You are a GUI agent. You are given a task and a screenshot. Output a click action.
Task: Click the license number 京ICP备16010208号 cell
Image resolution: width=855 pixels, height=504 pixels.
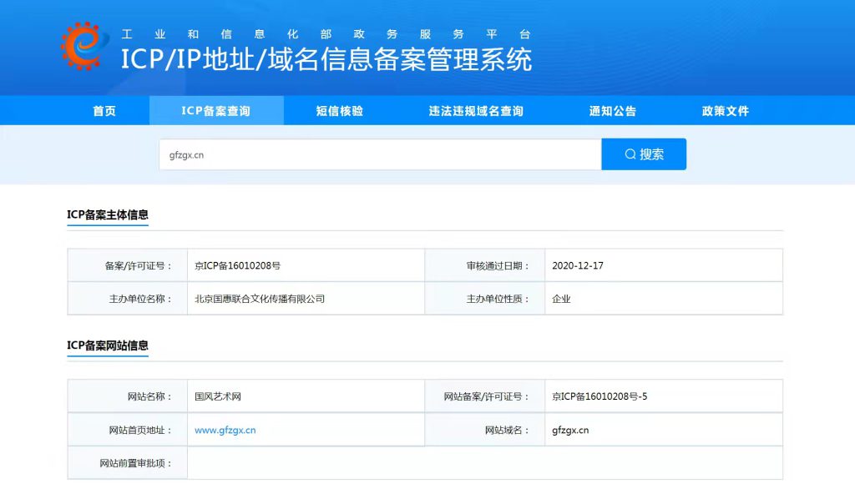point(237,265)
